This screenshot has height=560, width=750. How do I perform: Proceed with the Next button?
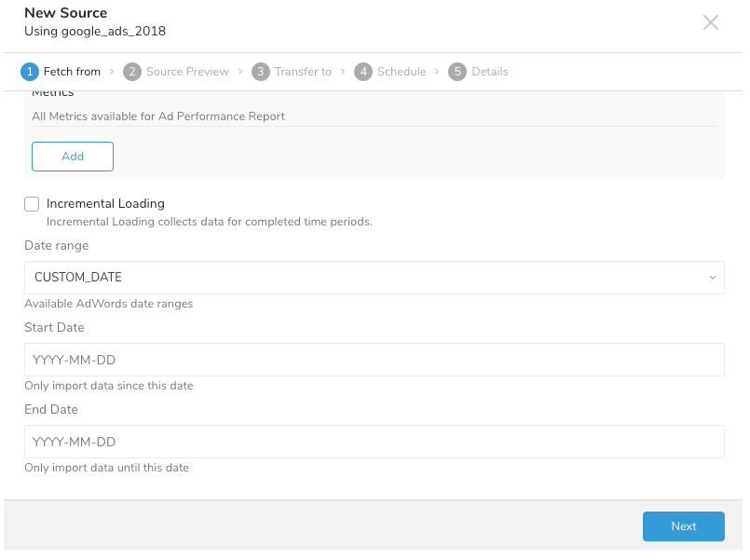coord(683,526)
